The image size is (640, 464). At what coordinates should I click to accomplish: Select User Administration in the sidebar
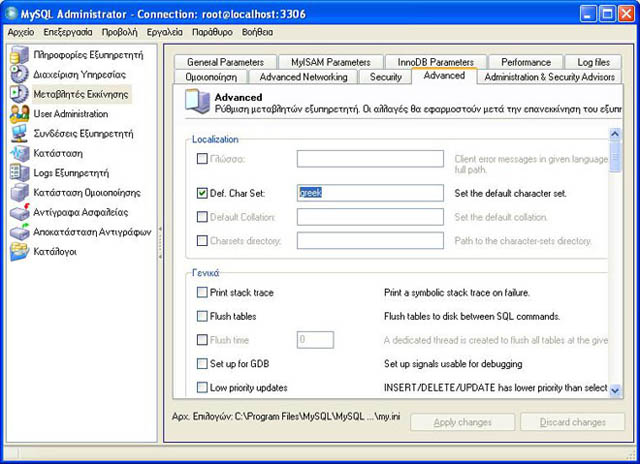71,114
